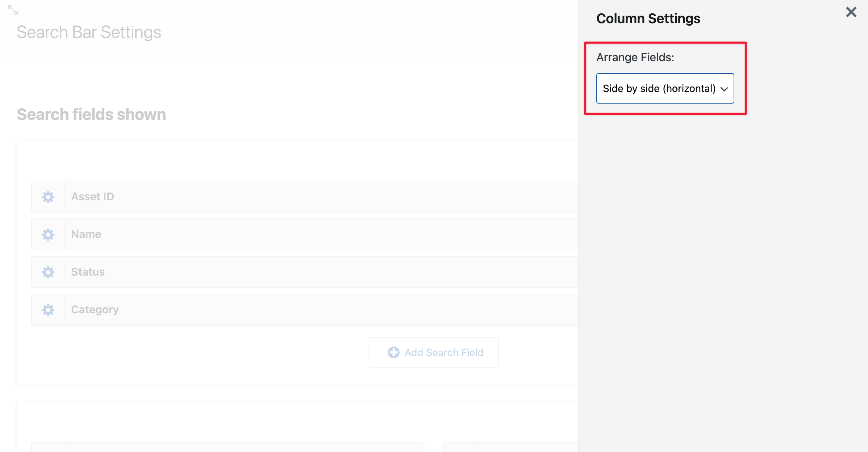Click the Search Bar Settings title
The width and height of the screenshot is (868, 452).
point(89,32)
